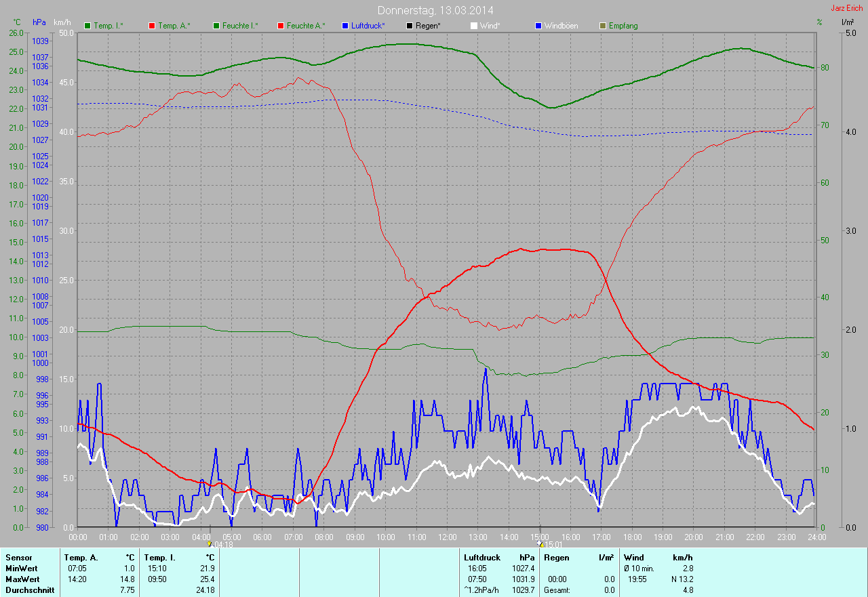Toggle the Regen series label
This screenshot has width=868, height=597.
click(428, 26)
